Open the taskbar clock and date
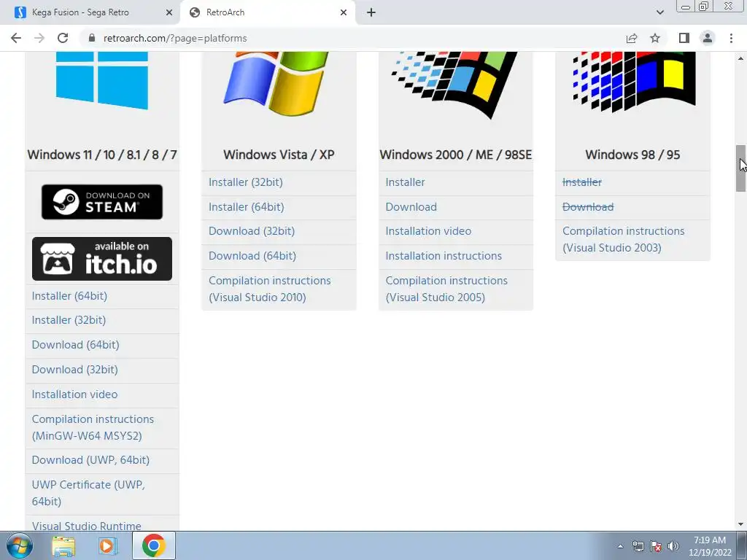 (710, 546)
